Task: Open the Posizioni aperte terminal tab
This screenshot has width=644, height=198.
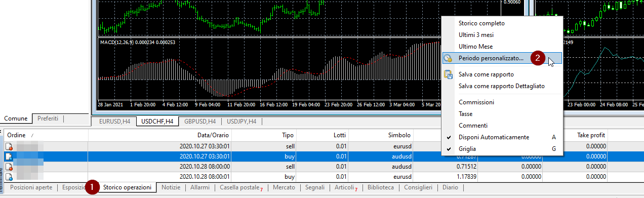Action: coord(31,187)
